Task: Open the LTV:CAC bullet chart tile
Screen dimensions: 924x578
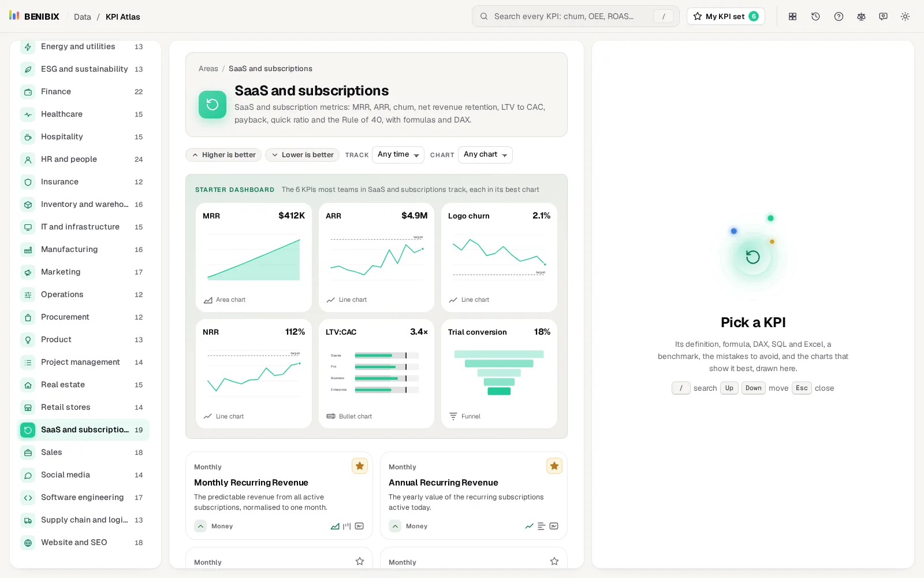Action: pyautogui.click(x=377, y=374)
